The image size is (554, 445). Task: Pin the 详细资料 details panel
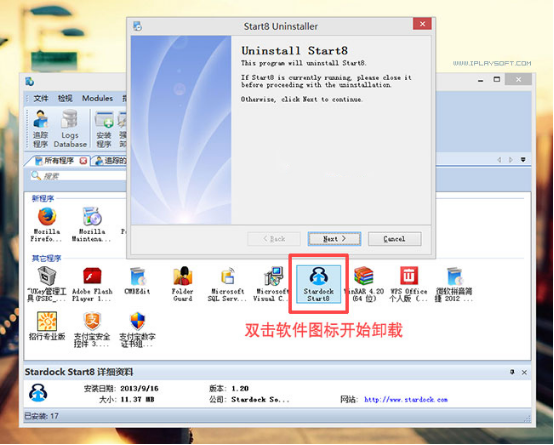coord(512,372)
